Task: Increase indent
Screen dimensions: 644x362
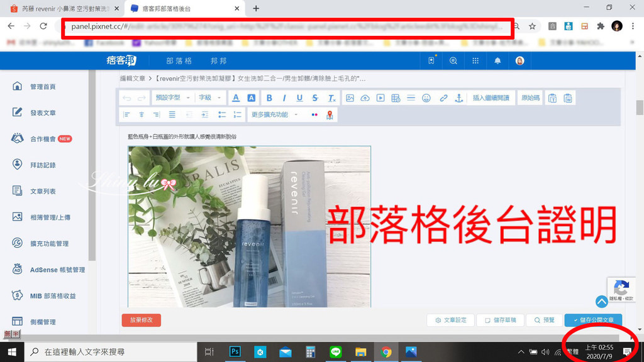Action: click(x=204, y=115)
